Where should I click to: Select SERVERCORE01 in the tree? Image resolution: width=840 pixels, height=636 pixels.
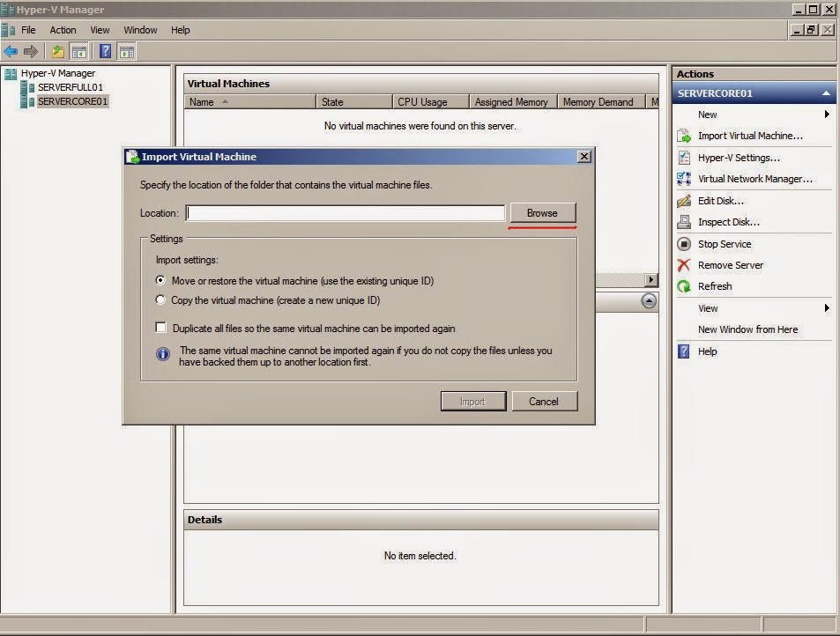(x=72, y=101)
